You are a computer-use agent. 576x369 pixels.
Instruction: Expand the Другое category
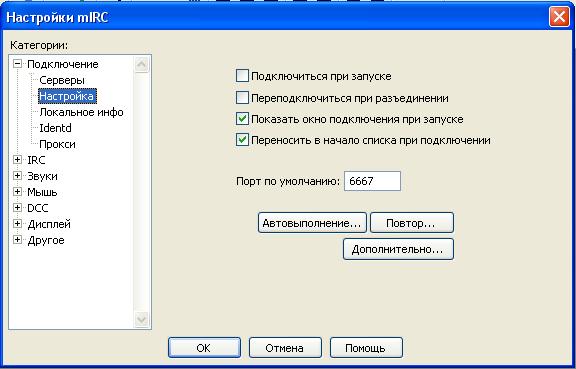[x=17, y=240]
